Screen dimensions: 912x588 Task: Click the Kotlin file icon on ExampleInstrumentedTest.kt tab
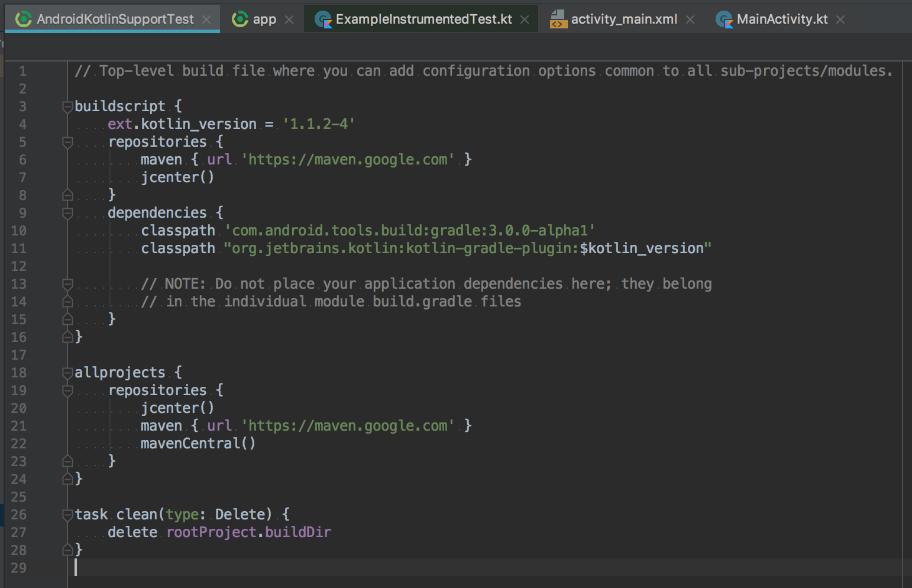324,20
